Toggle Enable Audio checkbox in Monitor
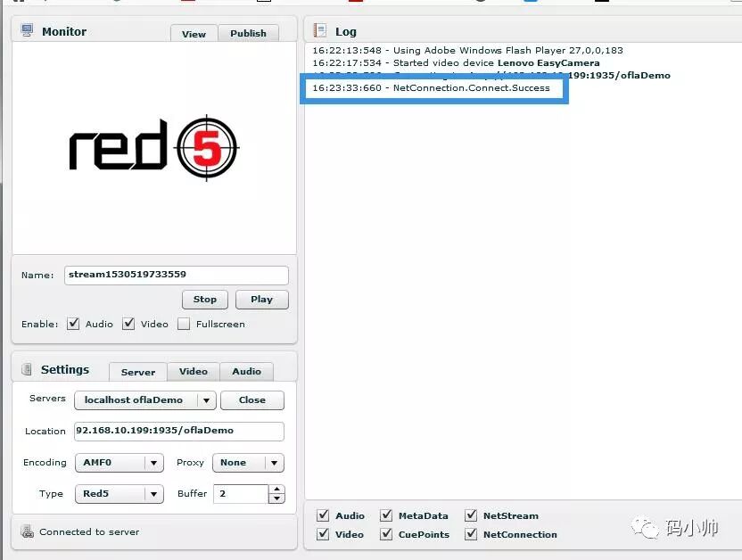The height and width of the screenshot is (560, 742). 73,324
